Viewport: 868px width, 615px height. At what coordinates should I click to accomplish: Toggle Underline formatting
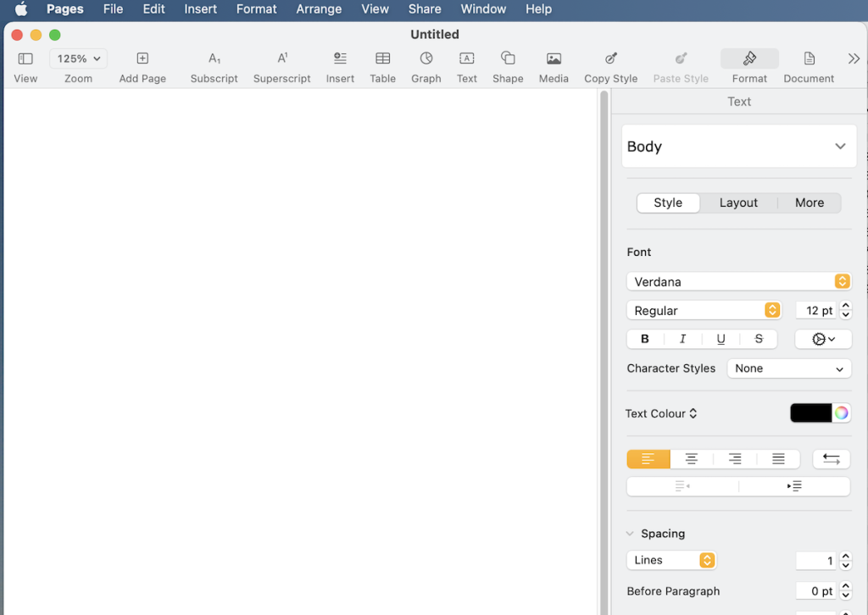coord(721,339)
